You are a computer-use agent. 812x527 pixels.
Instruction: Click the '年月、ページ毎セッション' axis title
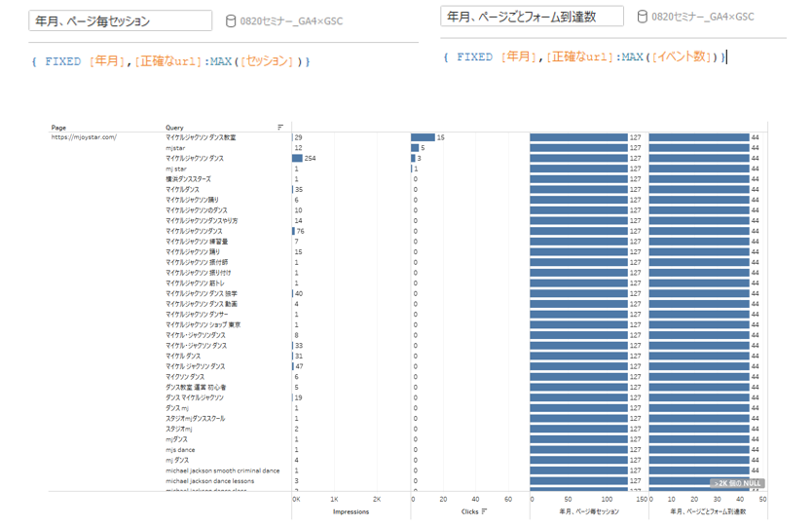tap(589, 511)
